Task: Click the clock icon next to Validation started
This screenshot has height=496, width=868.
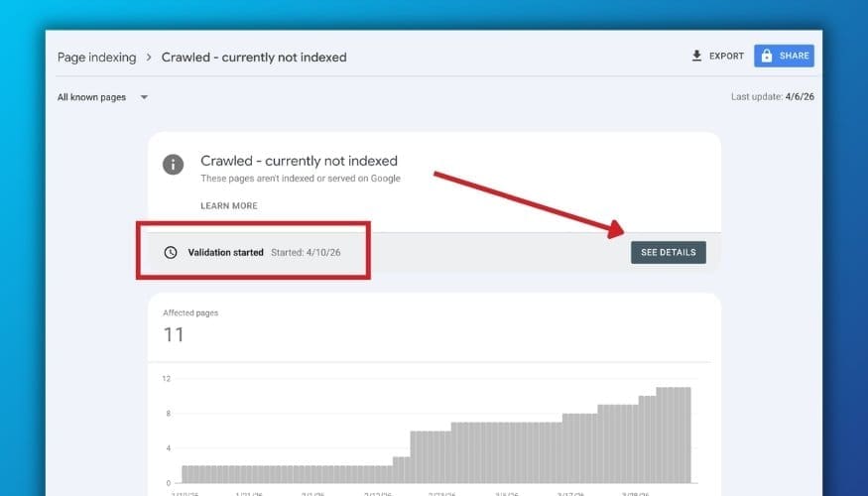Action: coord(171,252)
